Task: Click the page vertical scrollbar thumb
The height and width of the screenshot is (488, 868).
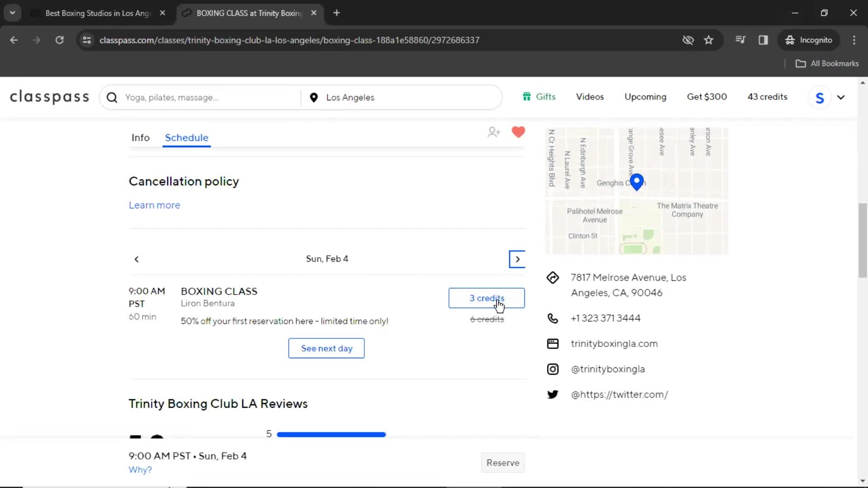Action: (x=862, y=240)
